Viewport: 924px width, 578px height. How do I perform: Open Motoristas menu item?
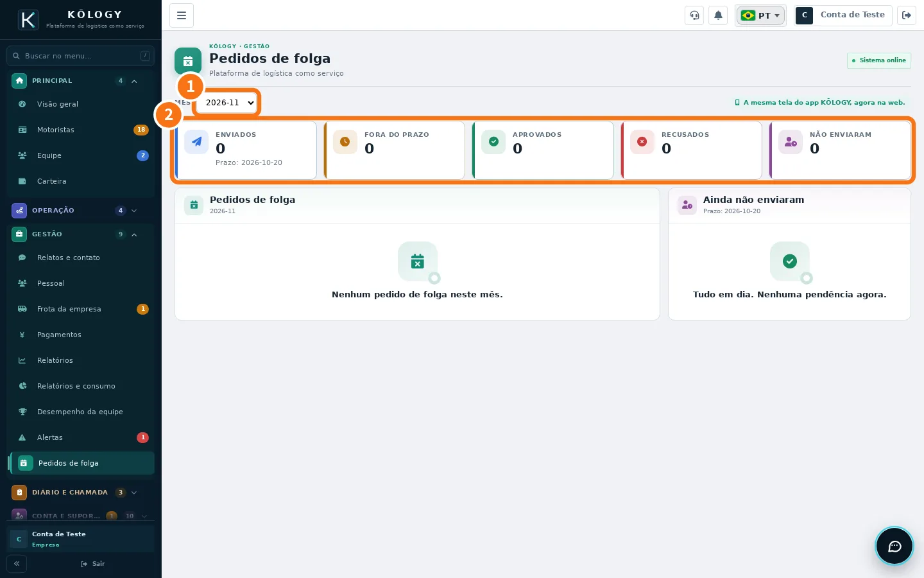click(x=81, y=130)
